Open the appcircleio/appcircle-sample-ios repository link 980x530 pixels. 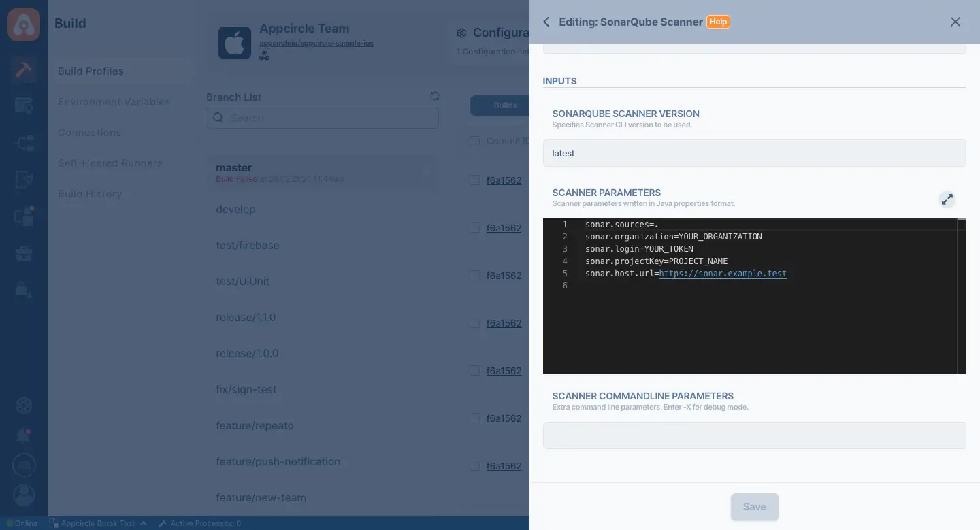(x=316, y=43)
